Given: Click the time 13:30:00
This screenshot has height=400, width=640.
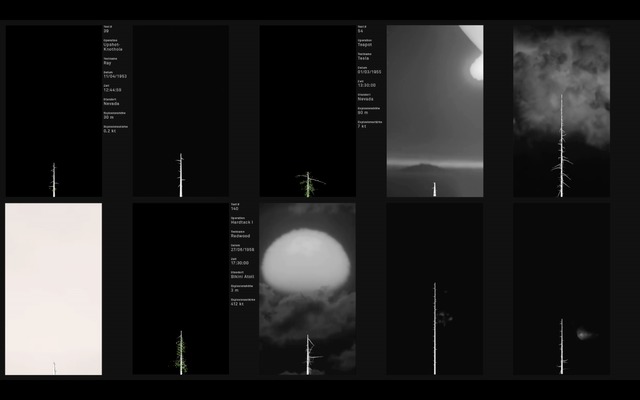Looking at the screenshot, I should tap(368, 85).
